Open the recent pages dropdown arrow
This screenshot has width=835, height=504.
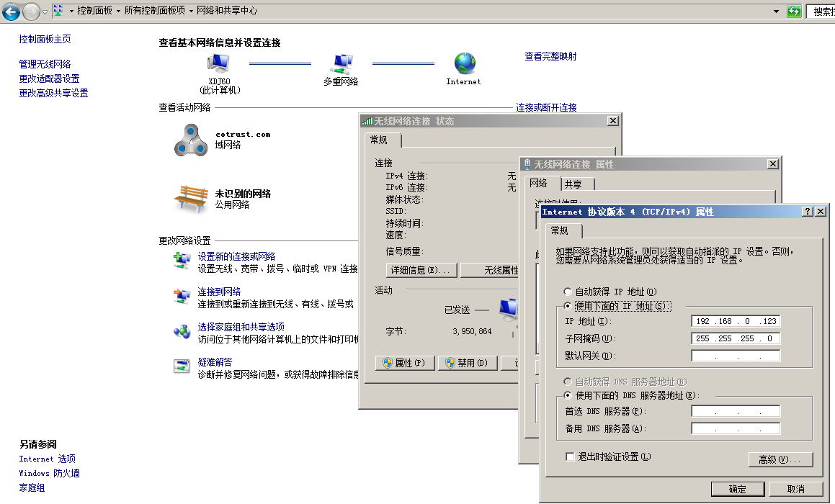click(45, 12)
